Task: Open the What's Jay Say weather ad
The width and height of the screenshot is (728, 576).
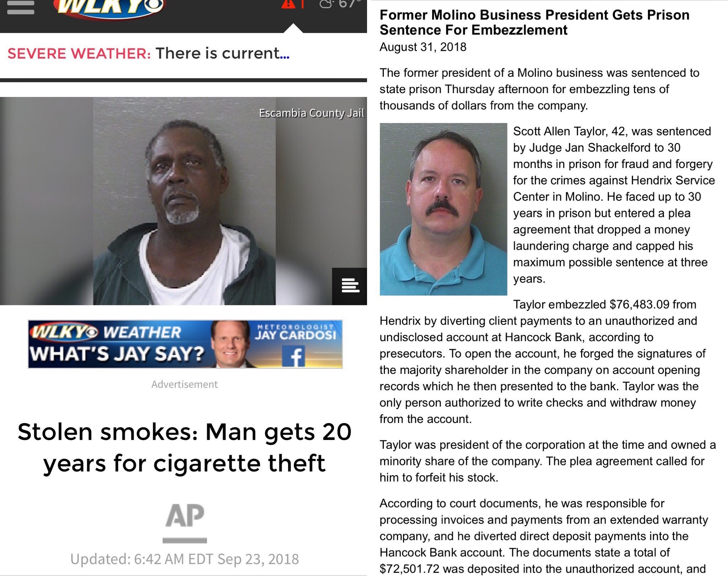Action: click(185, 344)
